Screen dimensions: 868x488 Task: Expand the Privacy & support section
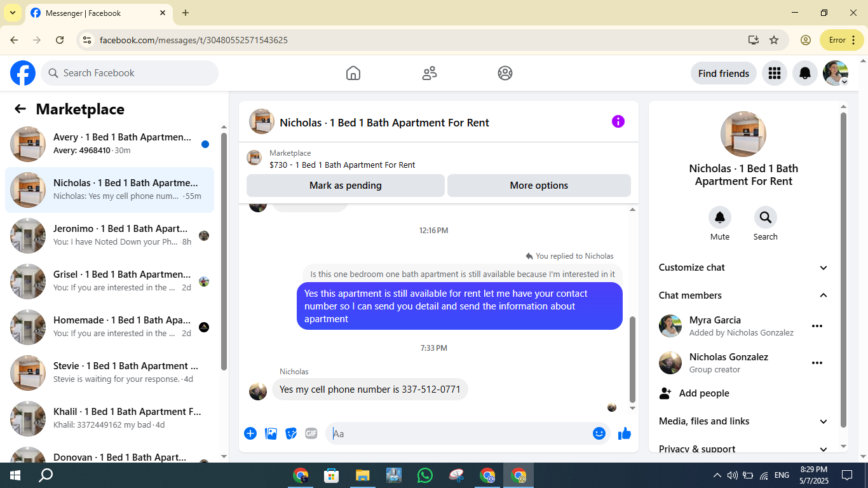coord(743,448)
